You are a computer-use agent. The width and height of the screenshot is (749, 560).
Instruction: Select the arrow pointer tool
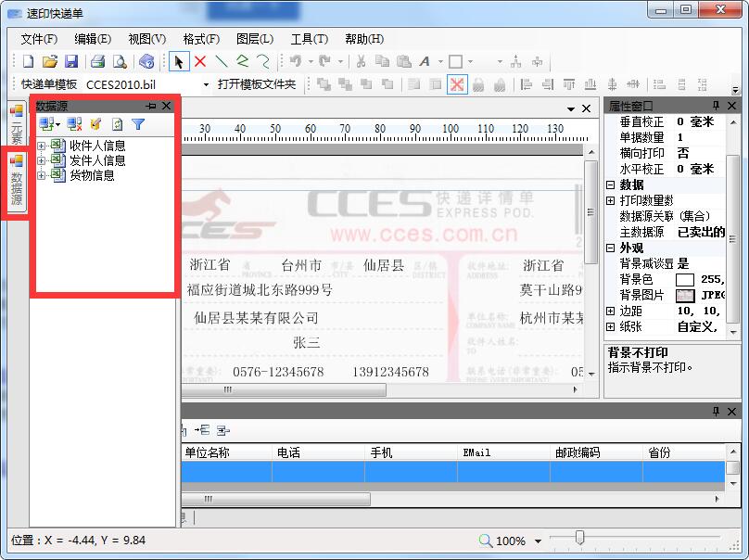point(179,62)
